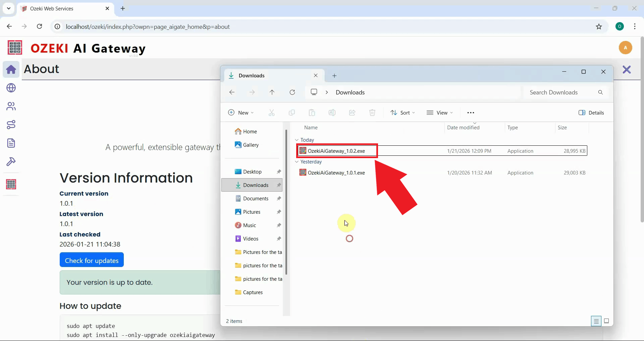Click the Search Downloads field
The image size is (644, 341).
click(560, 92)
